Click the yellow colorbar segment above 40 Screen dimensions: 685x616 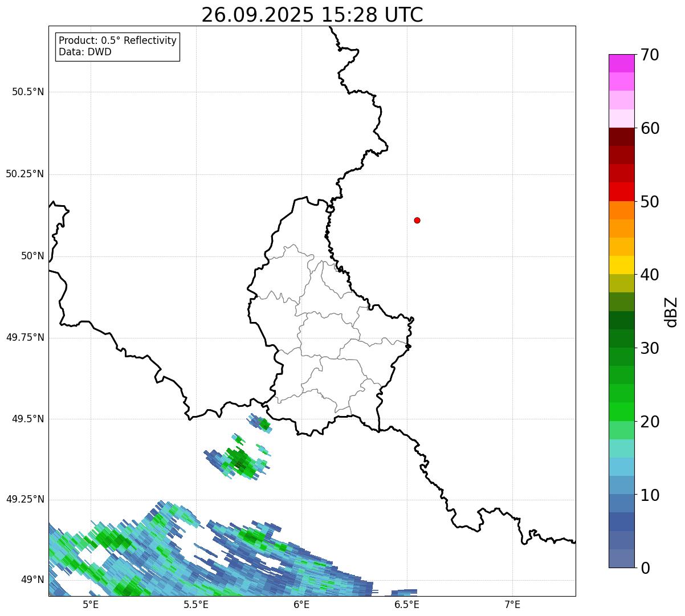point(621,265)
